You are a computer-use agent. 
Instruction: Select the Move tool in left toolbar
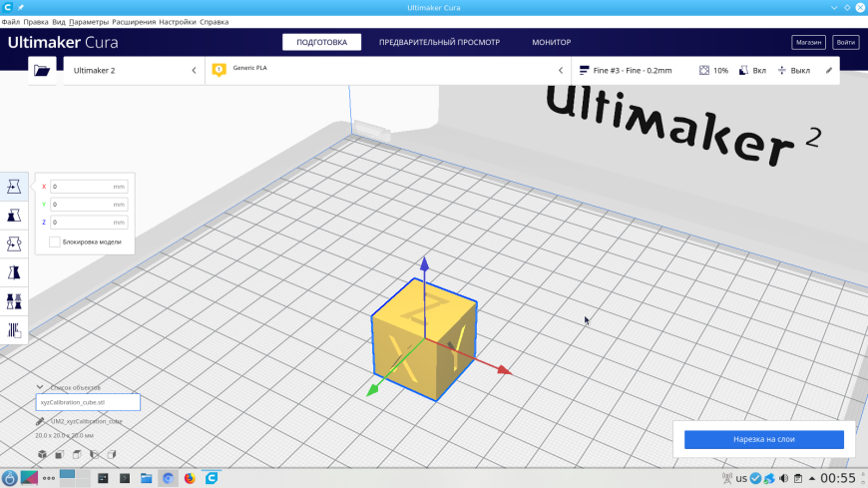click(14, 187)
